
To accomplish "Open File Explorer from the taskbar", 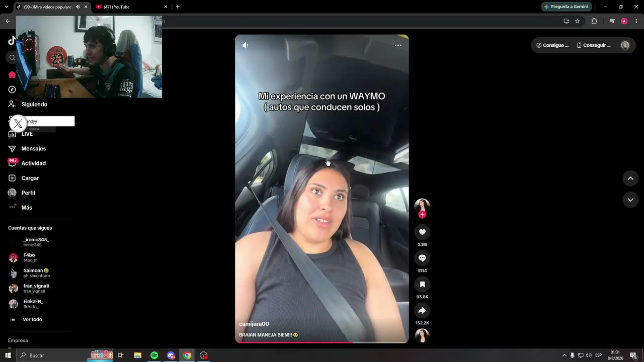I will (x=138, y=355).
